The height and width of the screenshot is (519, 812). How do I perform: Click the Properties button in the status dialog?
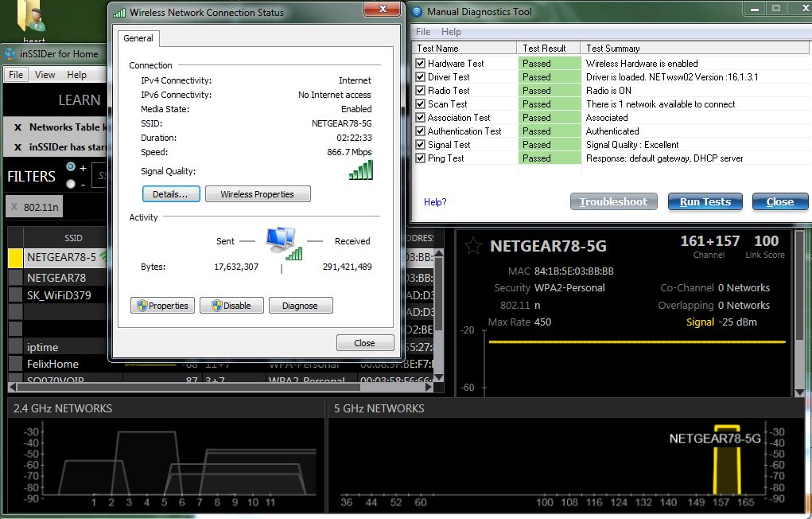[x=162, y=306]
